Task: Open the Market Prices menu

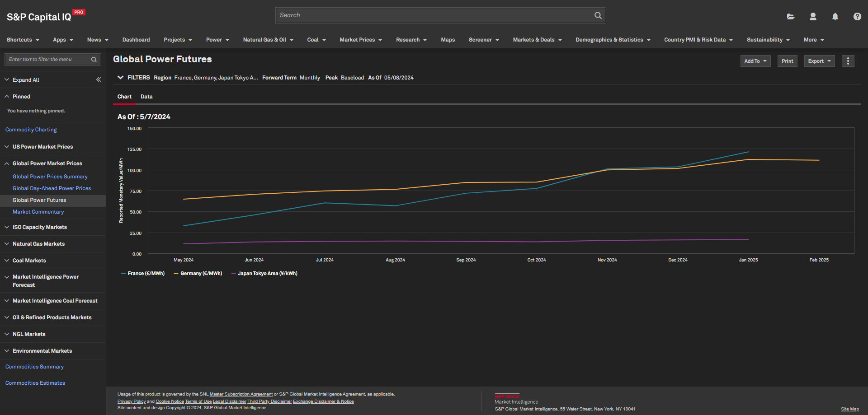Action: point(360,40)
